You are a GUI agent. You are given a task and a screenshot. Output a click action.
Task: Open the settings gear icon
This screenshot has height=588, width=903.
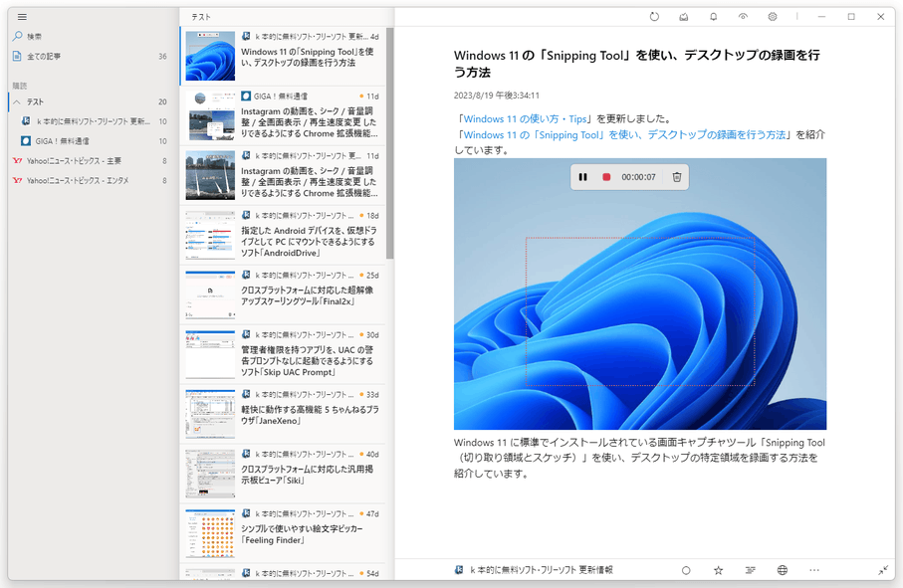click(x=773, y=17)
